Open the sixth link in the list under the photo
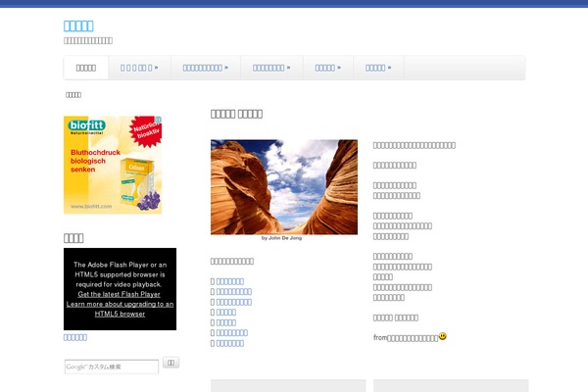This screenshot has width=588, height=392. tap(231, 333)
